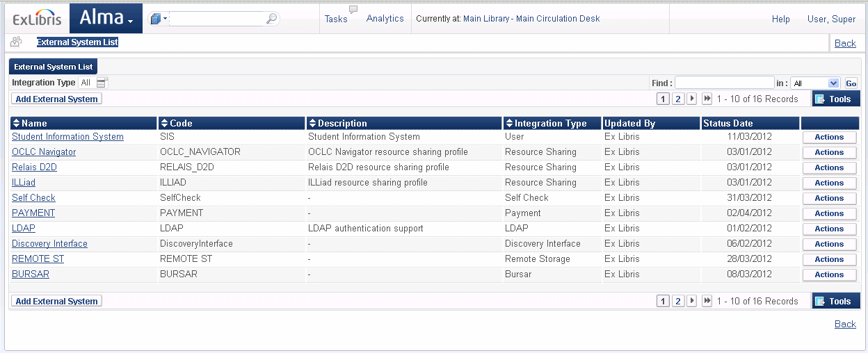This screenshot has height=353, width=868.
Task: Click into the Find text field
Action: click(724, 83)
